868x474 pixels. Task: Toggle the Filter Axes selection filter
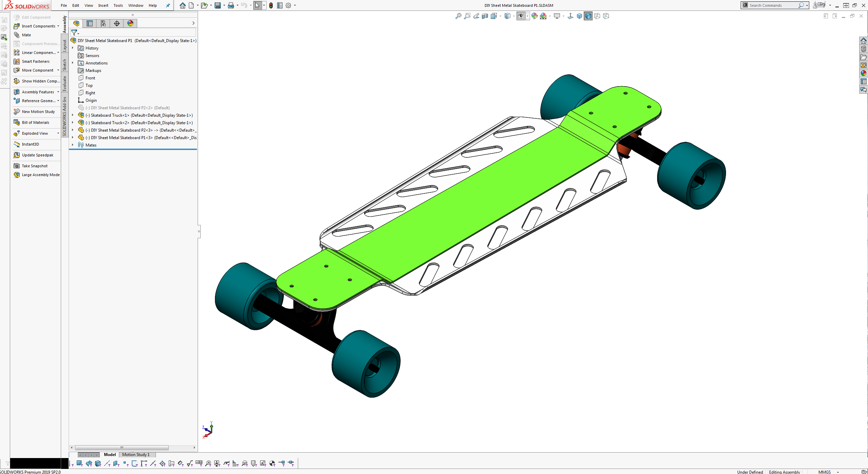point(107,463)
